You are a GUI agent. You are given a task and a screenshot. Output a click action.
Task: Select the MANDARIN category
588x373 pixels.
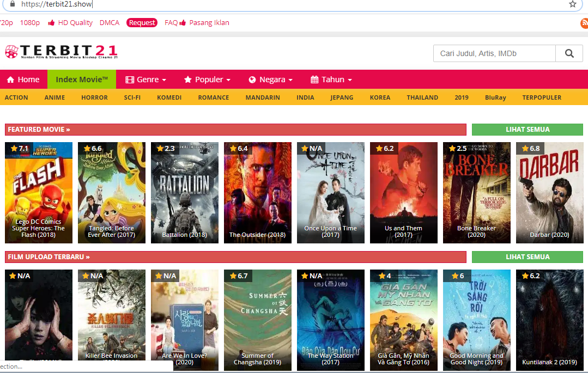pos(263,97)
